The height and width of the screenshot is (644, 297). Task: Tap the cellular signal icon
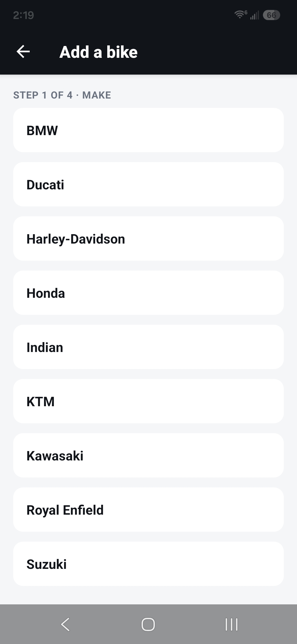pyautogui.click(x=255, y=15)
